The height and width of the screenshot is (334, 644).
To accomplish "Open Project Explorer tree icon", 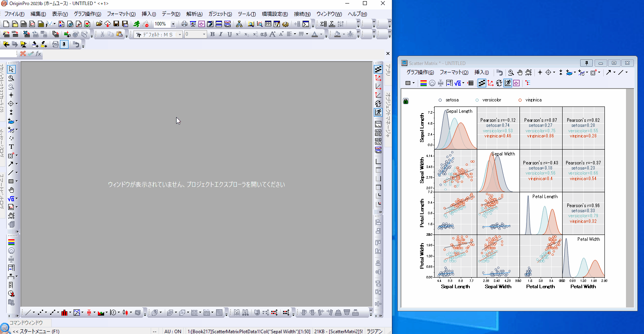I will pyautogui.click(x=239, y=24).
